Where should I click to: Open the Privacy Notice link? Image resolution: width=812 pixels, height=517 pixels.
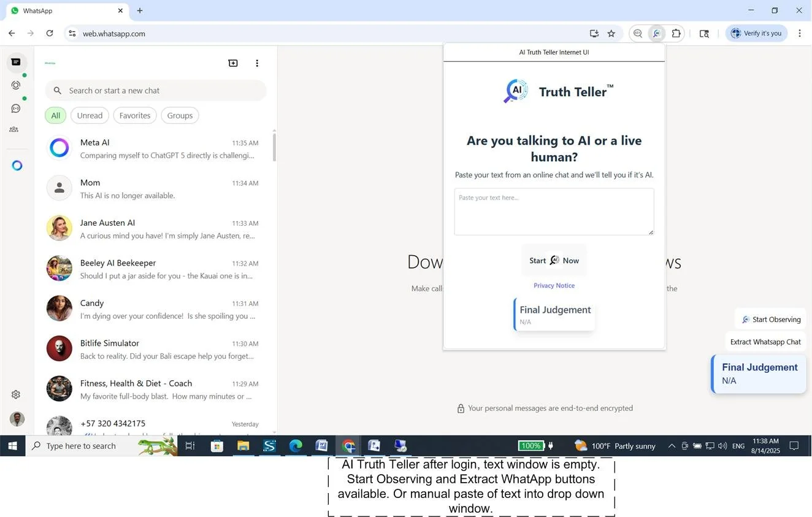pos(554,286)
